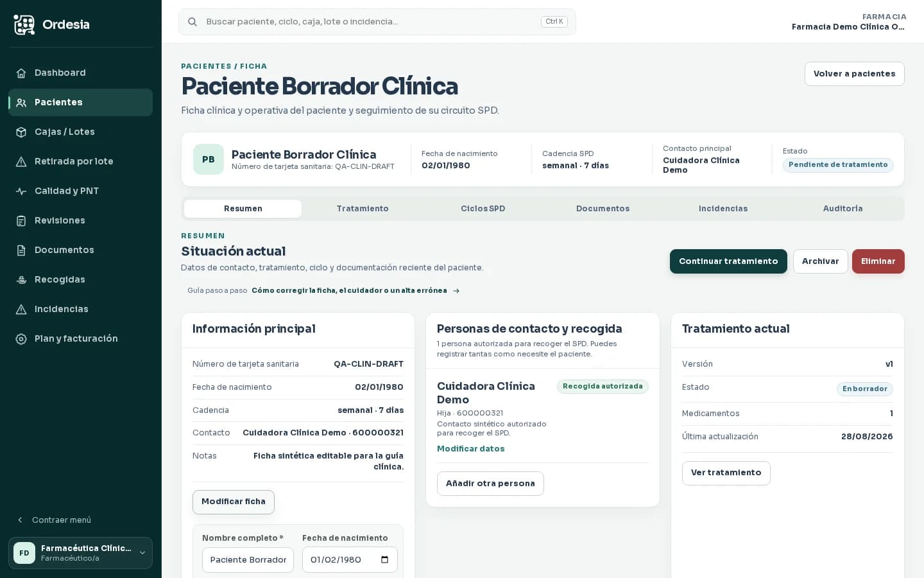Select the Documentos tab in patient record

tap(603, 209)
